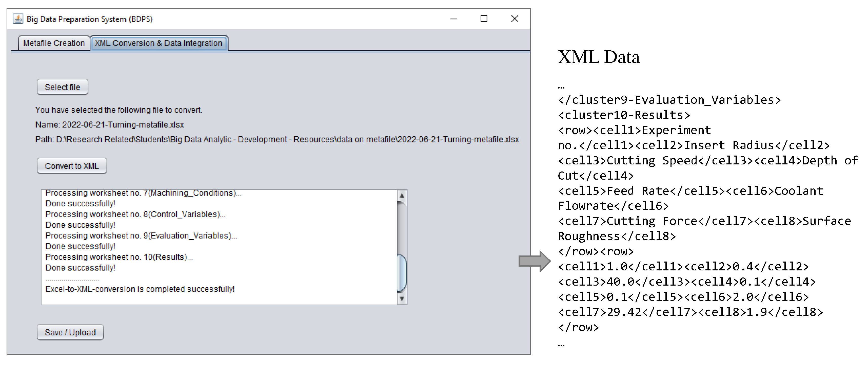Click XML line starting '<cell5>0.1</cell5>'
The height and width of the screenshot is (365, 868).
click(683, 297)
